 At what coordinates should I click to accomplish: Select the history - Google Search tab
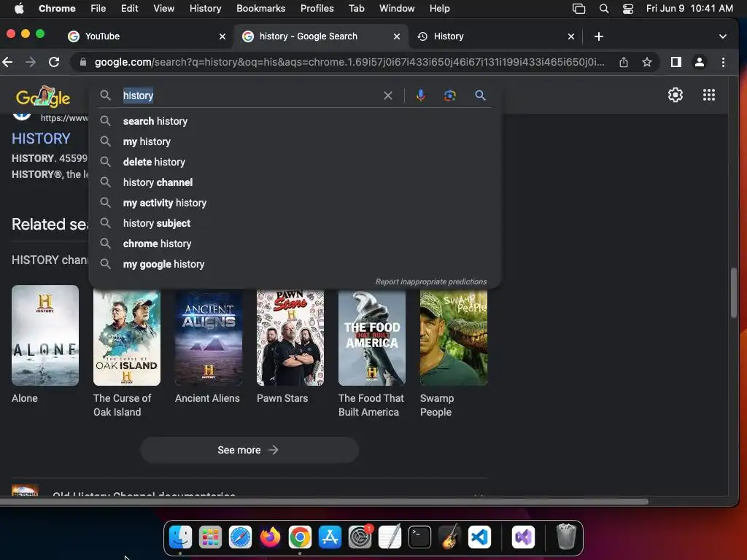320,36
